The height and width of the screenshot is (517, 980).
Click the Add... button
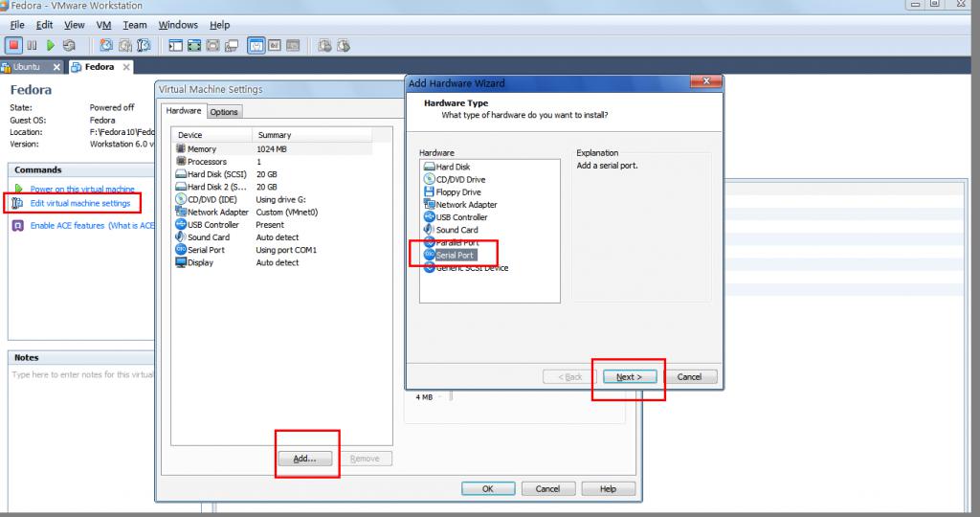305,459
